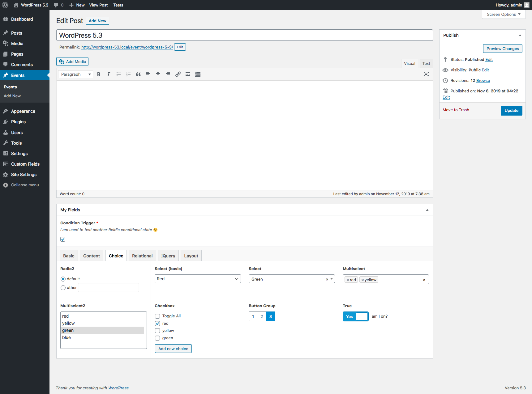The height and width of the screenshot is (394, 532).
Task: Open the Select dropdown showing Green
Action: [292, 279]
